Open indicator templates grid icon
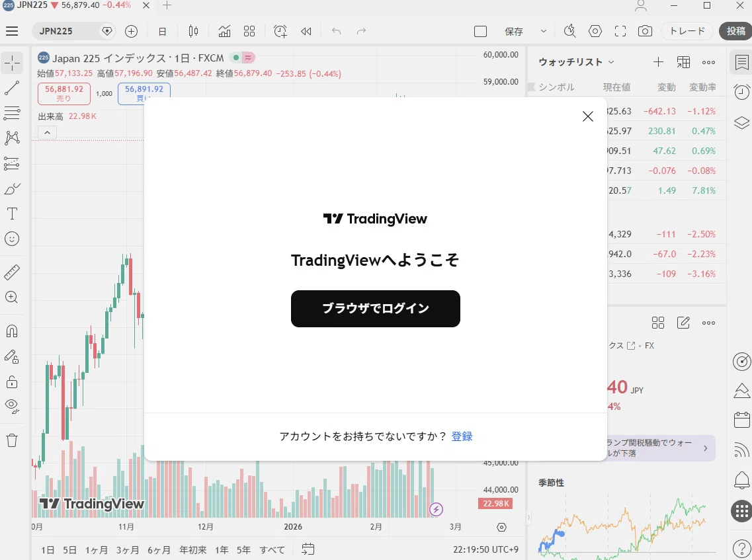Viewport: 752px width, 560px height. (249, 31)
